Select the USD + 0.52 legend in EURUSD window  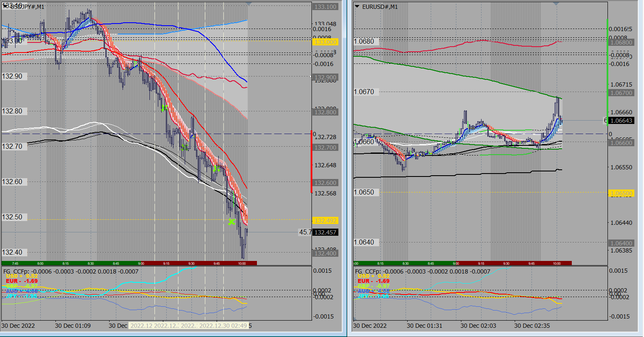[x=374, y=276]
